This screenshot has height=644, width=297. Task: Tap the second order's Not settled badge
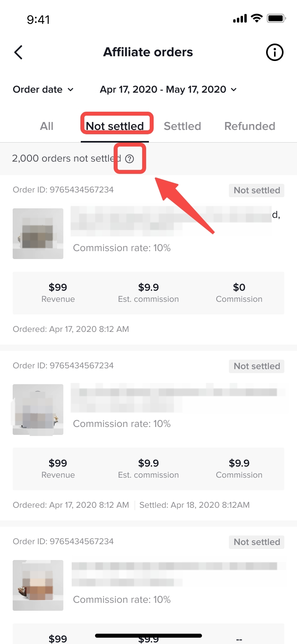click(257, 366)
